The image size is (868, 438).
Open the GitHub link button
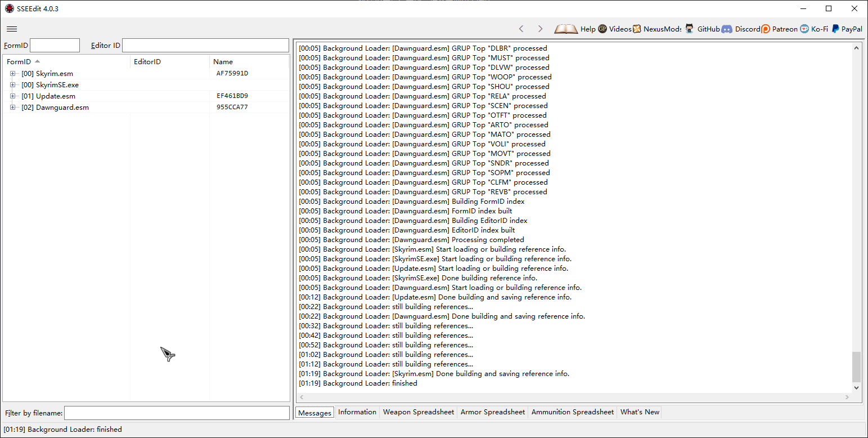pos(703,29)
